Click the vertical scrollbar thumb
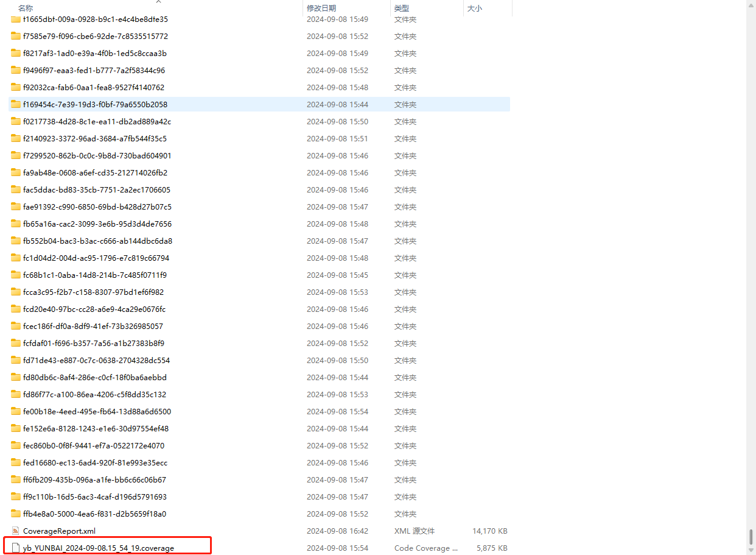The width and height of the screenshot is (756, 555). pyautogui.click(x=751, y=537)
